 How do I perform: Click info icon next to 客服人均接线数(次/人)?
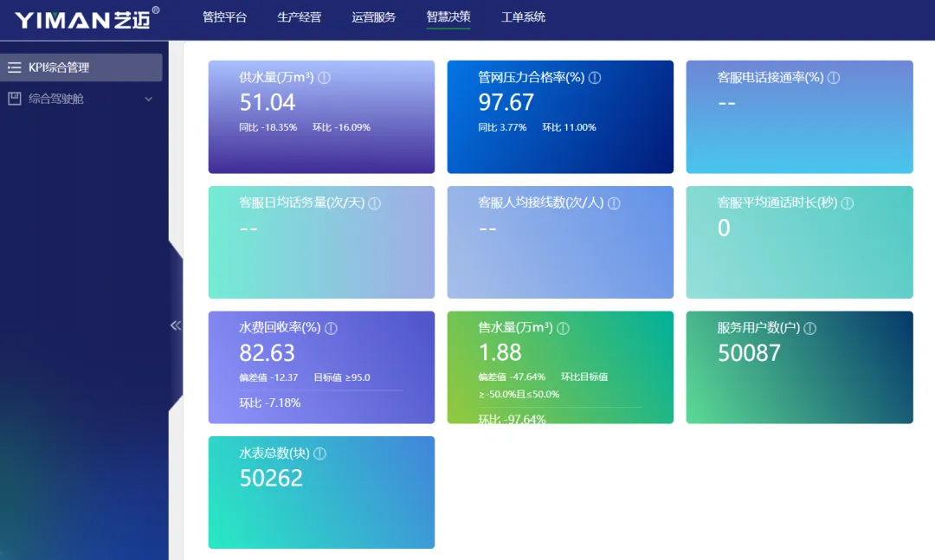click(614, 203)
